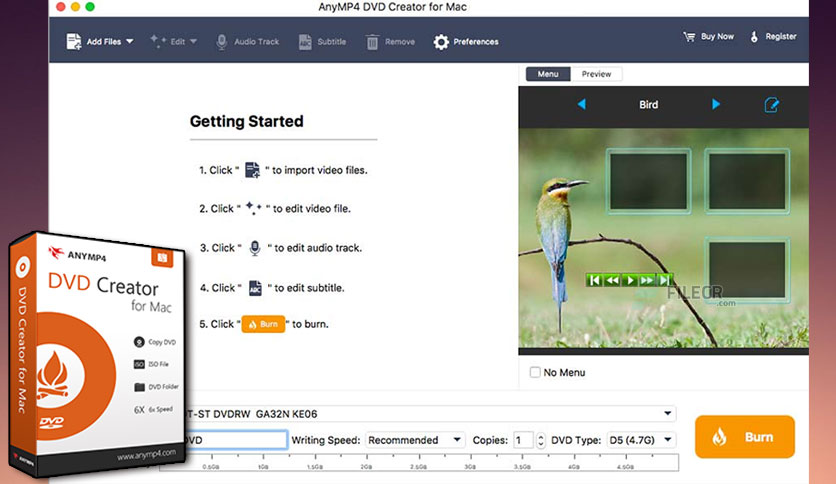The image size is (836, 484).
Task: Click the fast-forward menu playback button
Action: click(647, 280)
